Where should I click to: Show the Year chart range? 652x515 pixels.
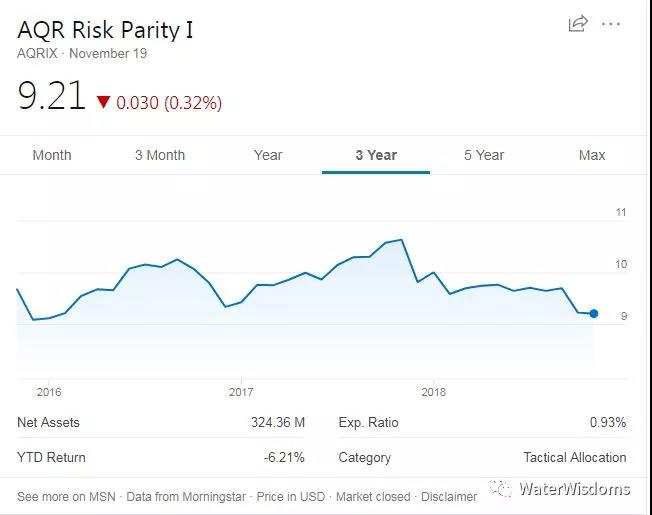pyautogui.click(x=268, y=155)
